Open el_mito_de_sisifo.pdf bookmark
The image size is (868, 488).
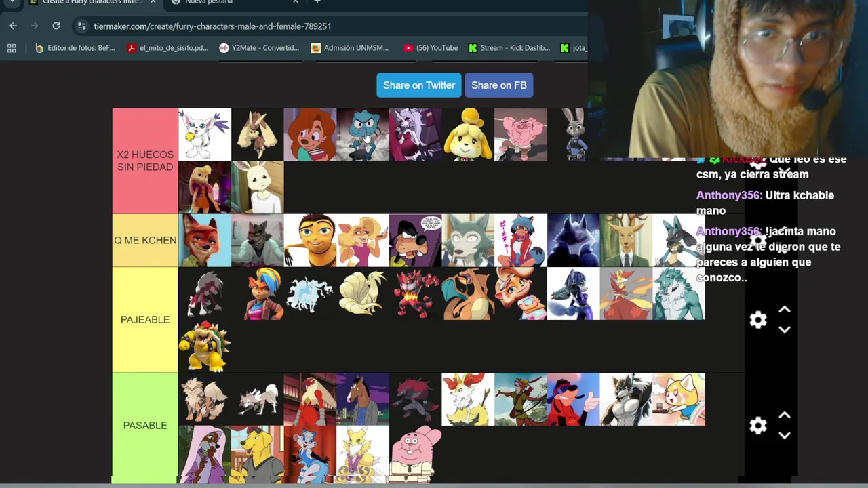point(168,48)
